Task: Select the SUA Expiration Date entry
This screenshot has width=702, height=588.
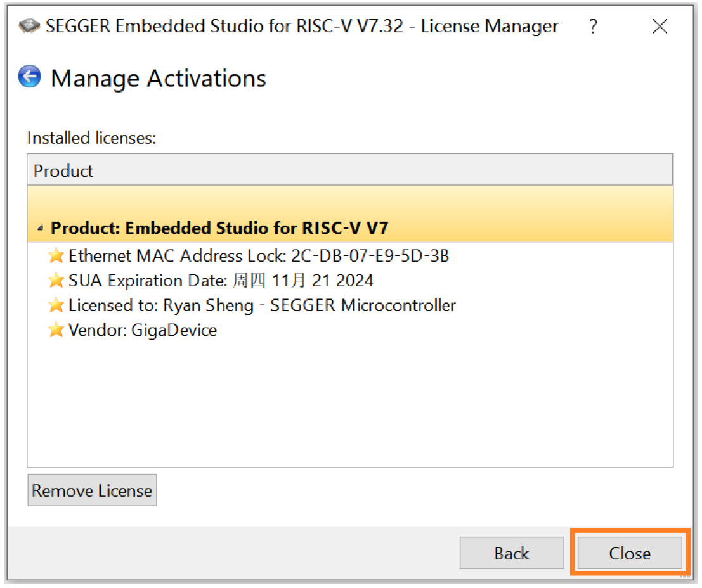Action: 221,281
